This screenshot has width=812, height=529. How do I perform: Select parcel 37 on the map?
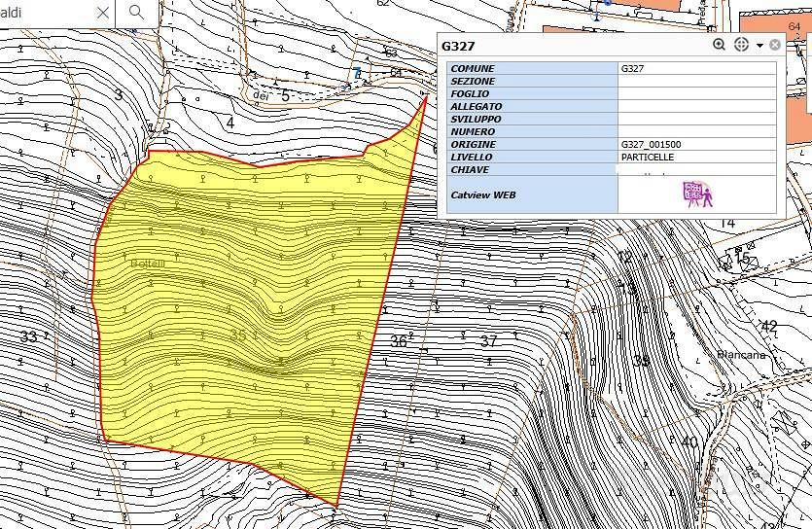[x=488, y=341]
